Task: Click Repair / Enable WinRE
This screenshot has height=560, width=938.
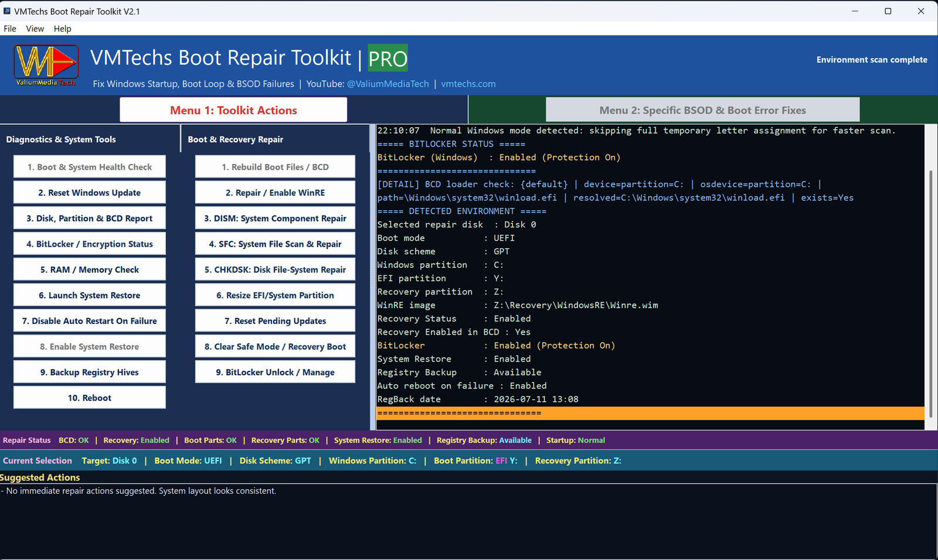Action: 275,193
